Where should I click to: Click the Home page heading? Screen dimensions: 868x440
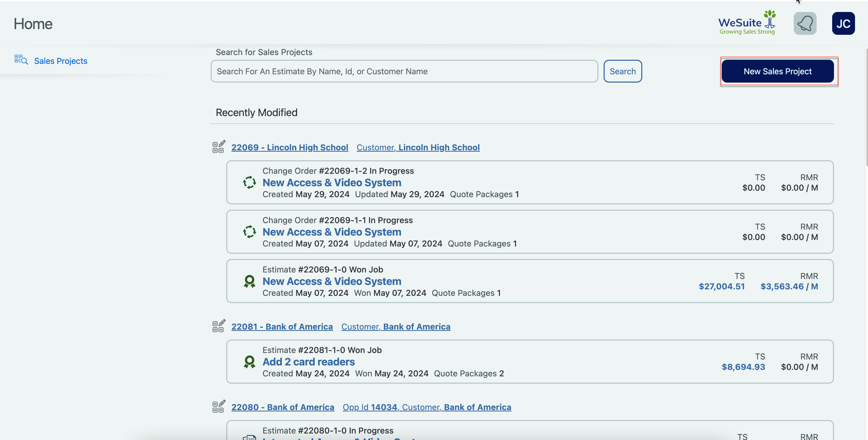[x=33, y=24]
